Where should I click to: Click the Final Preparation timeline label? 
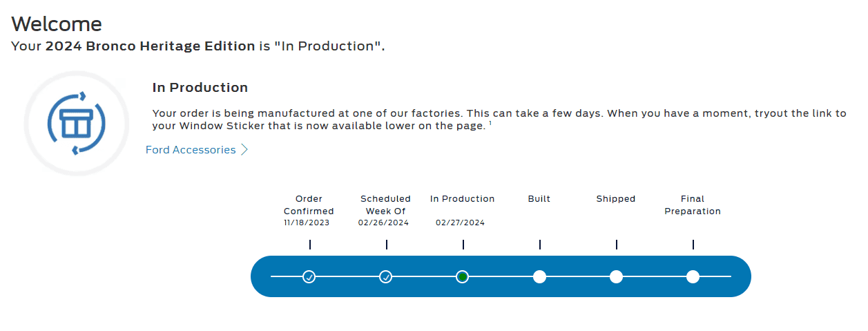pos(693,205)
